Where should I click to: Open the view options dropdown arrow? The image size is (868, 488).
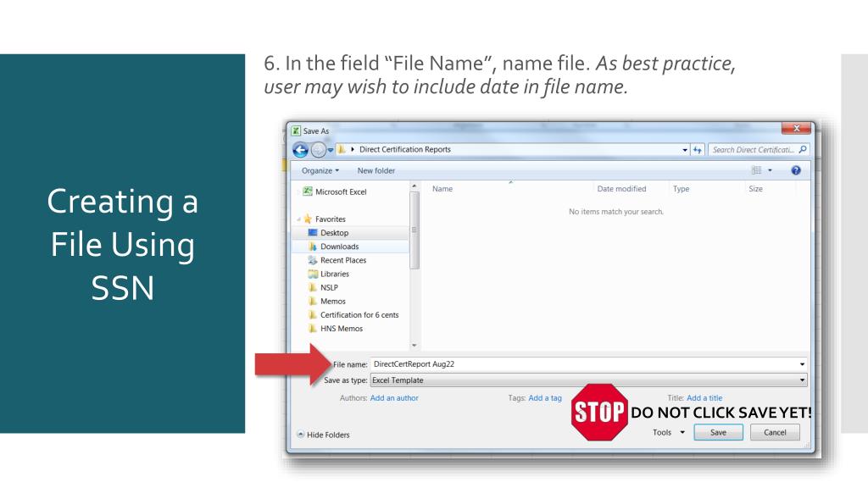(770, 170)
